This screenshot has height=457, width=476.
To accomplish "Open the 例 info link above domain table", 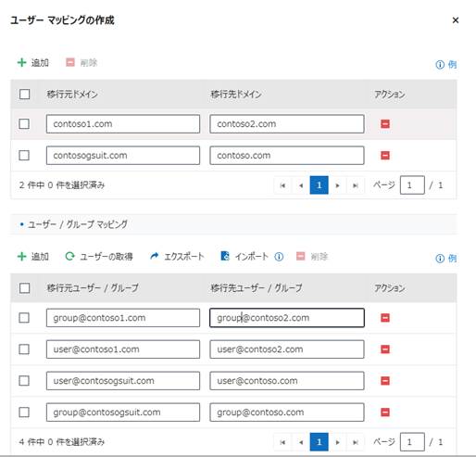I will click(x=446, y=65).
